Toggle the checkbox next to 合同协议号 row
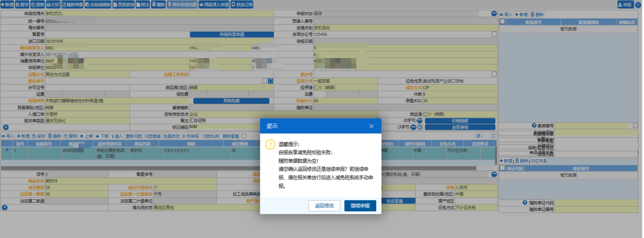The width and height of the screenshot is (644, 238). point(494,34)
